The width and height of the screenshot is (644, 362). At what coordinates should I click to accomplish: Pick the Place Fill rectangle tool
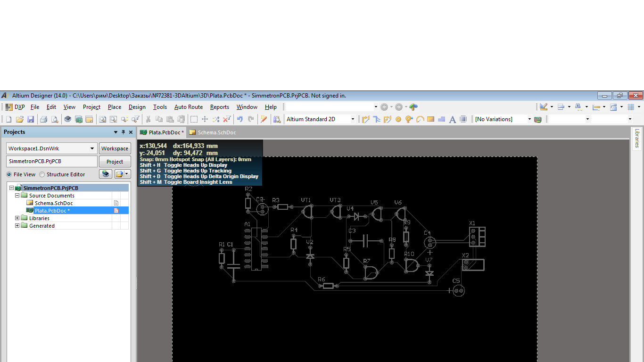point(430,119)
